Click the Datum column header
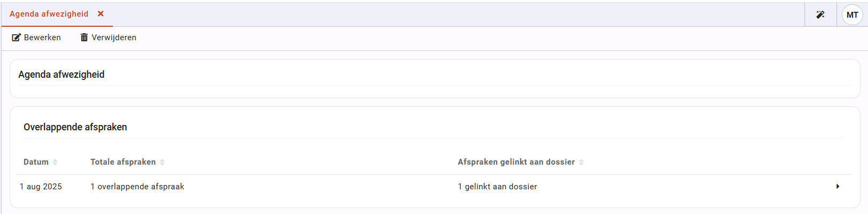Screen dimensions: 868x214 click(x=36, y=162)
